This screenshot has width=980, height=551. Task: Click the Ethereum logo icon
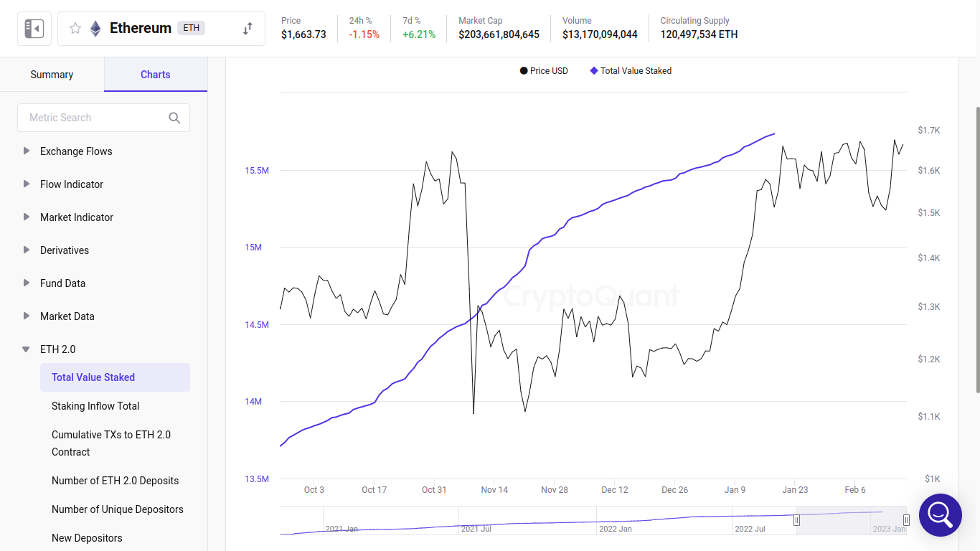coord(95,29)
